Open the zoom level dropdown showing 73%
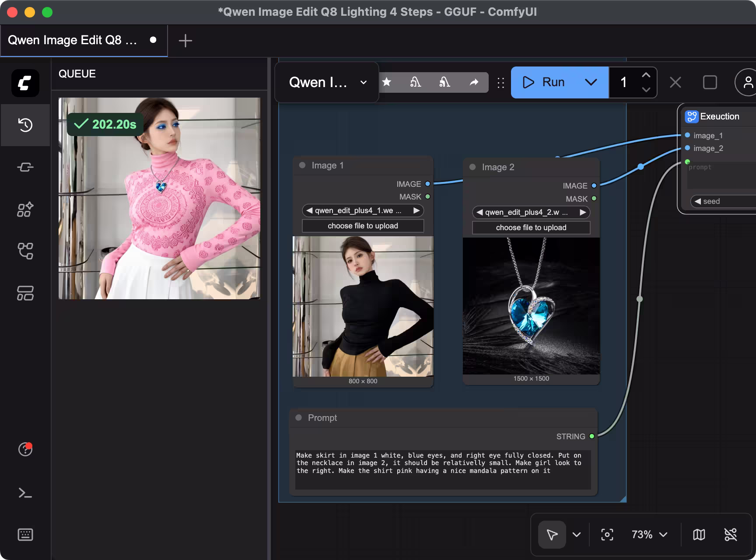 coord(649,534)
